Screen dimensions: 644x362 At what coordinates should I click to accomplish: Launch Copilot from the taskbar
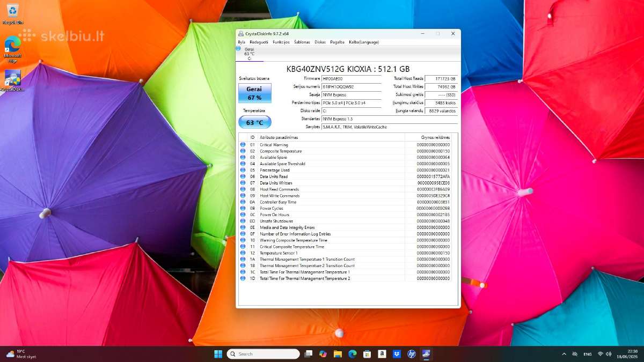coord(323,354)
